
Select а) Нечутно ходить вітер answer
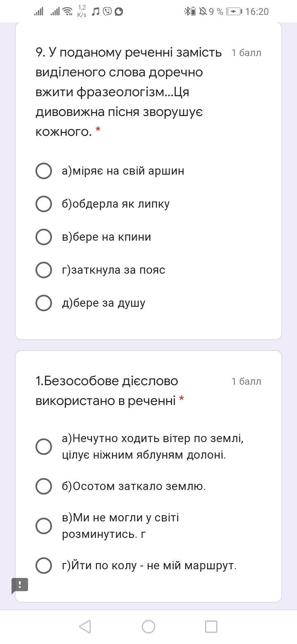(x=44, y=447)
